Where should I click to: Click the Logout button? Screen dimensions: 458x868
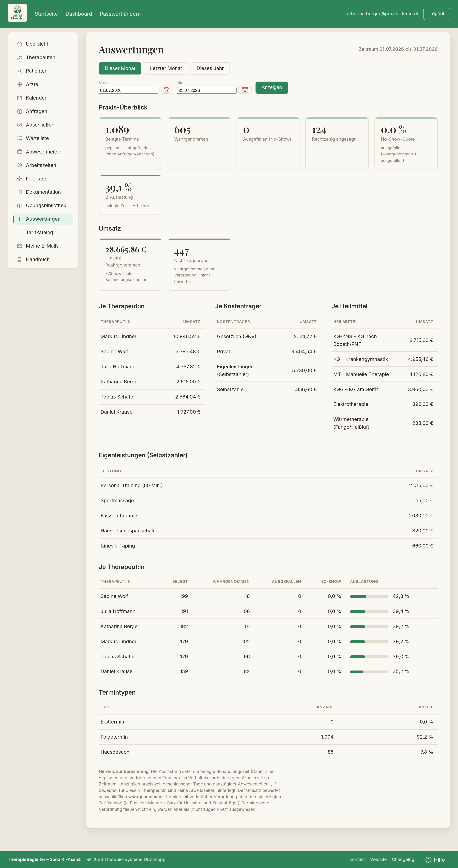[436, 14]
